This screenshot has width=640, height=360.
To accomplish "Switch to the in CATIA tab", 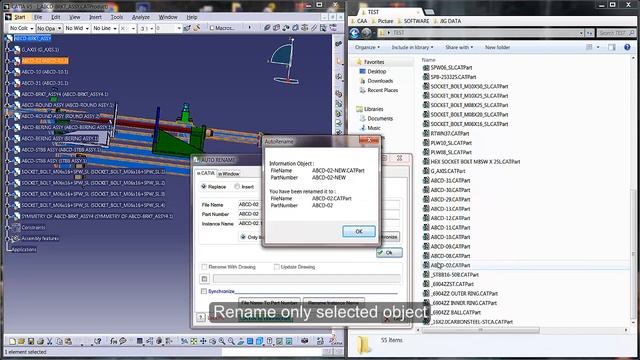I will pos(206,173).
